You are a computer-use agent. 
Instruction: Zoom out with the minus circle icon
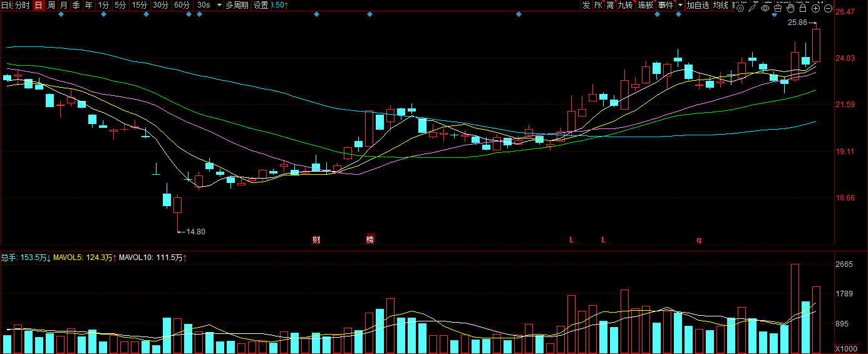click(x=828, y=8)
